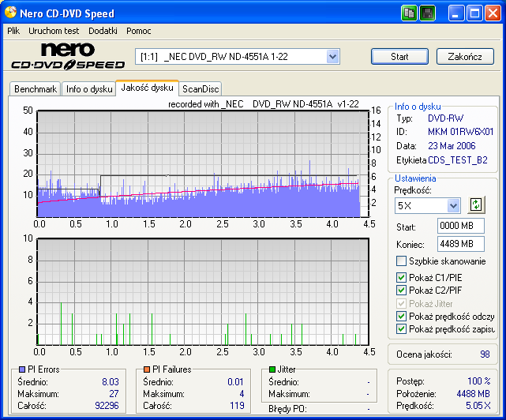Click the Nero disc icon in title bar
The image size is (506, 420).
pos(10,13)
